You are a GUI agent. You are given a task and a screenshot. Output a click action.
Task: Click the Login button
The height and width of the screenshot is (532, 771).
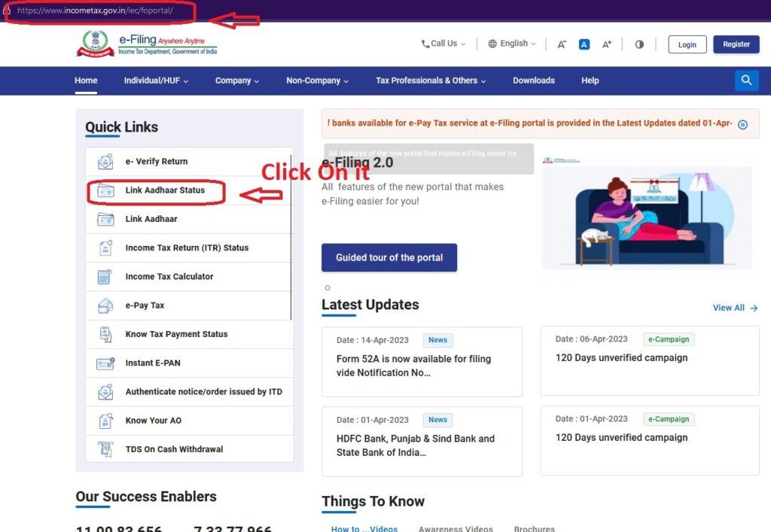coord(687,44)
